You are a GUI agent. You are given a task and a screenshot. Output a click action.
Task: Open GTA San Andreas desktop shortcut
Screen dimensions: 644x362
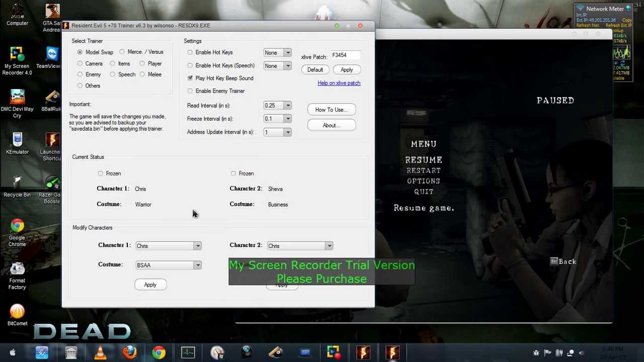[51, 18]
